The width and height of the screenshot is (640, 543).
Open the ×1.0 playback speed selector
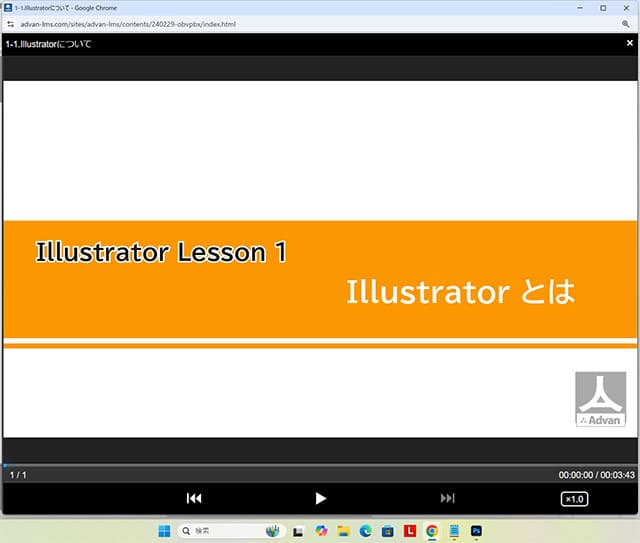click(574, 499)
